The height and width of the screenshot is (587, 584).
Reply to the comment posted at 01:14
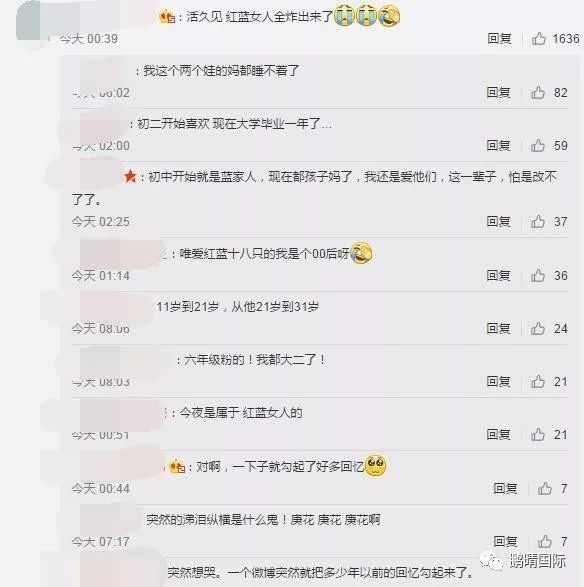(x=499, y=276)
